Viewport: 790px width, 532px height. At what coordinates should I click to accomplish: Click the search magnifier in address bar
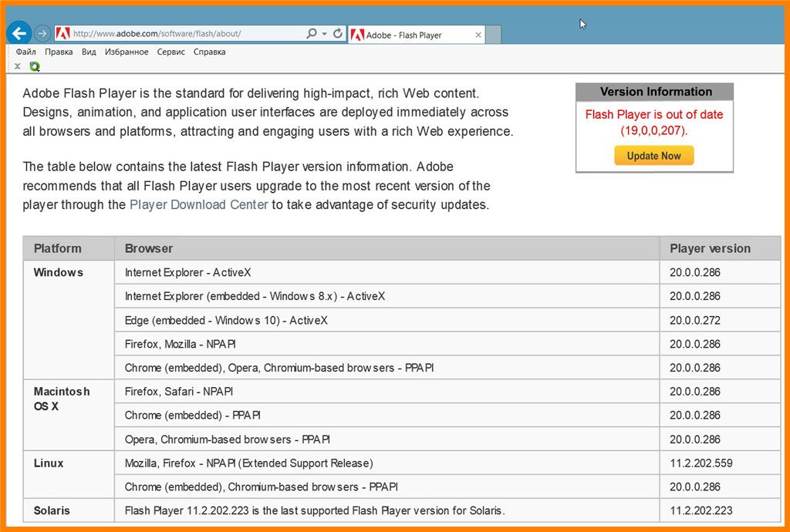click(312, 33)
